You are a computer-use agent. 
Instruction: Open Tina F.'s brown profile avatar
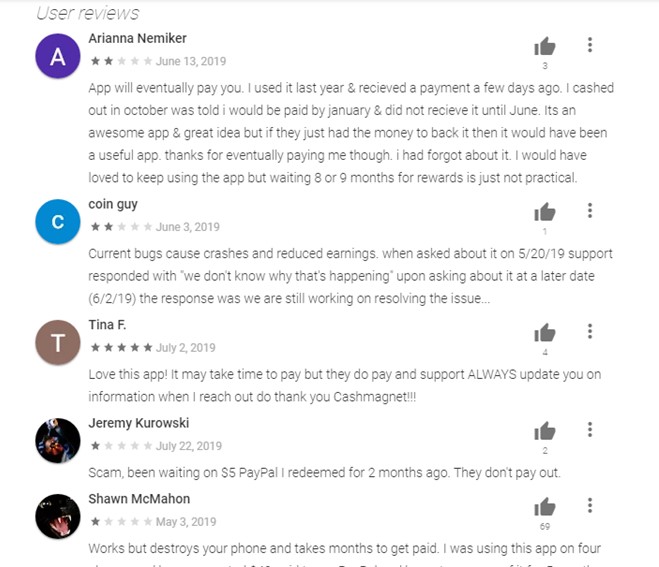click(x=58, y=343)
